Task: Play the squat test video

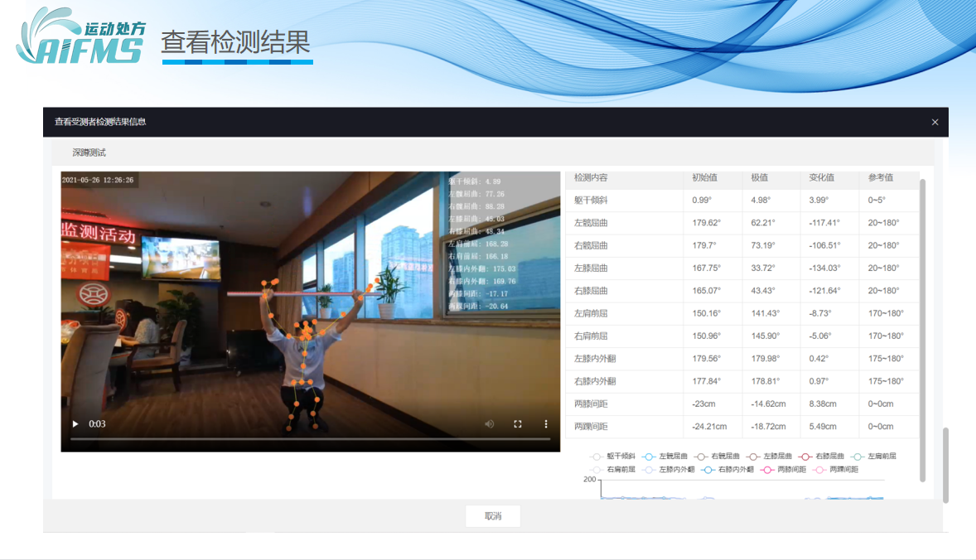Action: (x=75, y=424)
